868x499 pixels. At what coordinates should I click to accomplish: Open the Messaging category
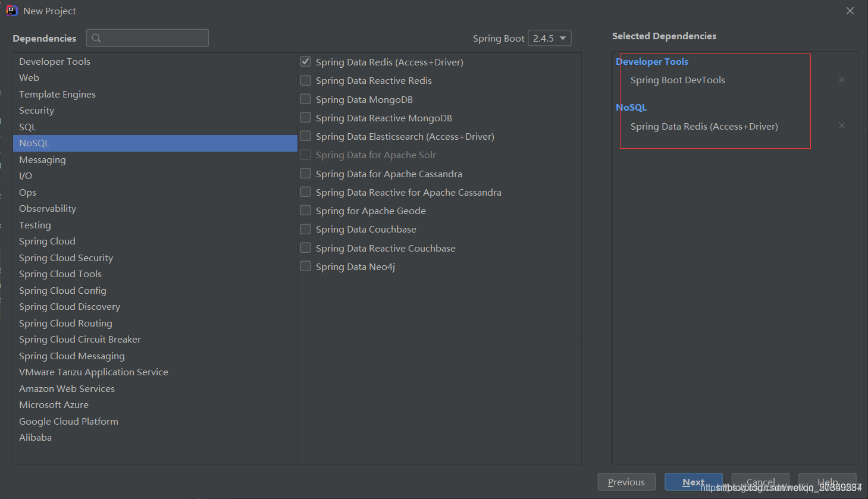(155, 159)
